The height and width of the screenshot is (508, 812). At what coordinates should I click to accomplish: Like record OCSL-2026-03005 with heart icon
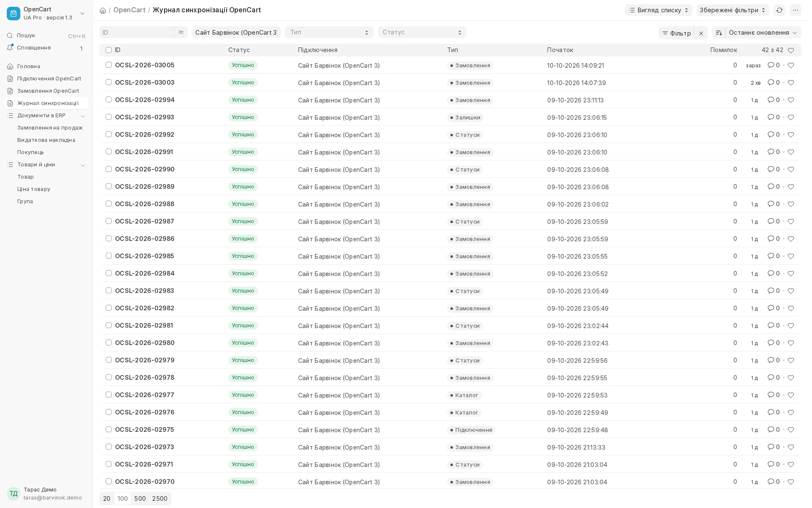[790, 65]
